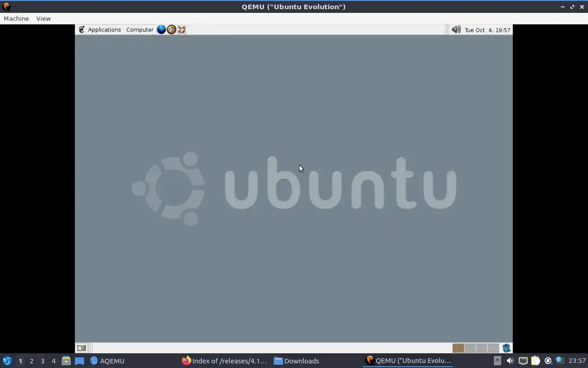Image resolution: width=588 pixels, height=368 pixels.
Task: Switch to the first guest workspace (brown)
Action: [458, 348]
